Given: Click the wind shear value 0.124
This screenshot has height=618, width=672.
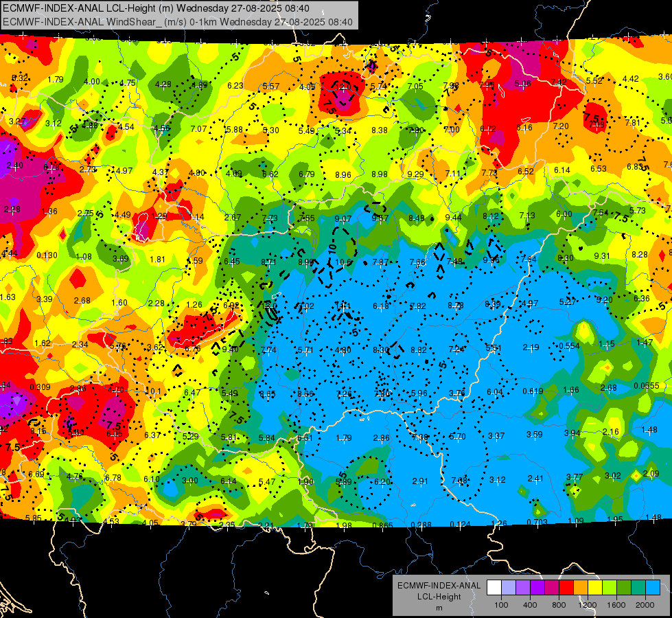Looking at the screenshot, I should tap(461, 525).
